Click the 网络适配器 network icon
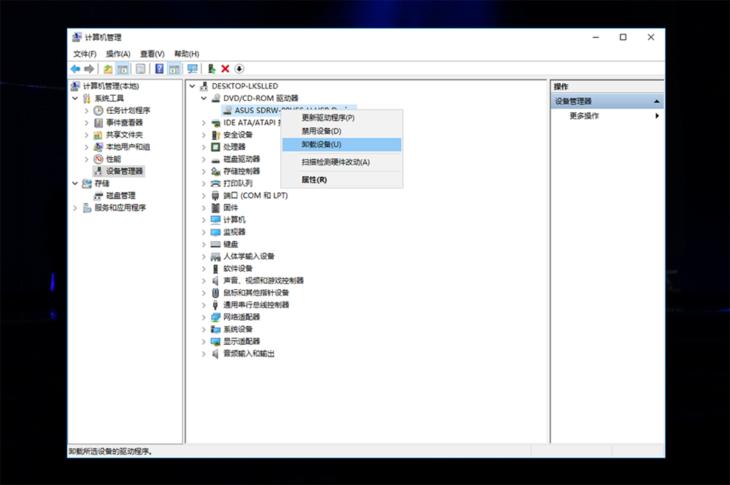730x485 pixels. (x=216, y=317)
